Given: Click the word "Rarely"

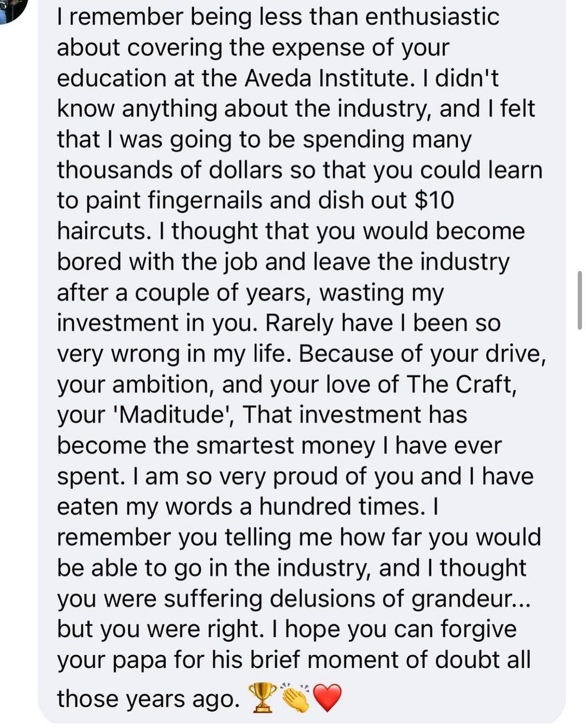Looking at the screenshot, I should [x=300, y=323].
